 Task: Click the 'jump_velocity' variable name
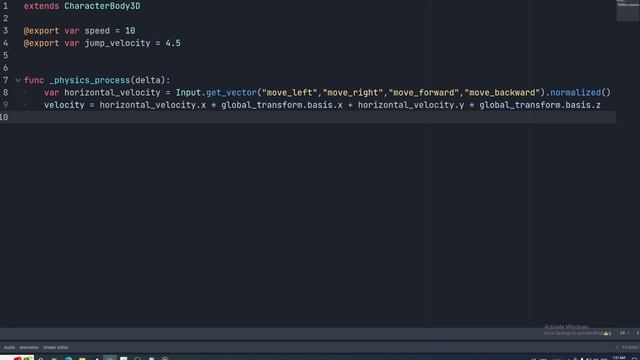pos(118,43)
